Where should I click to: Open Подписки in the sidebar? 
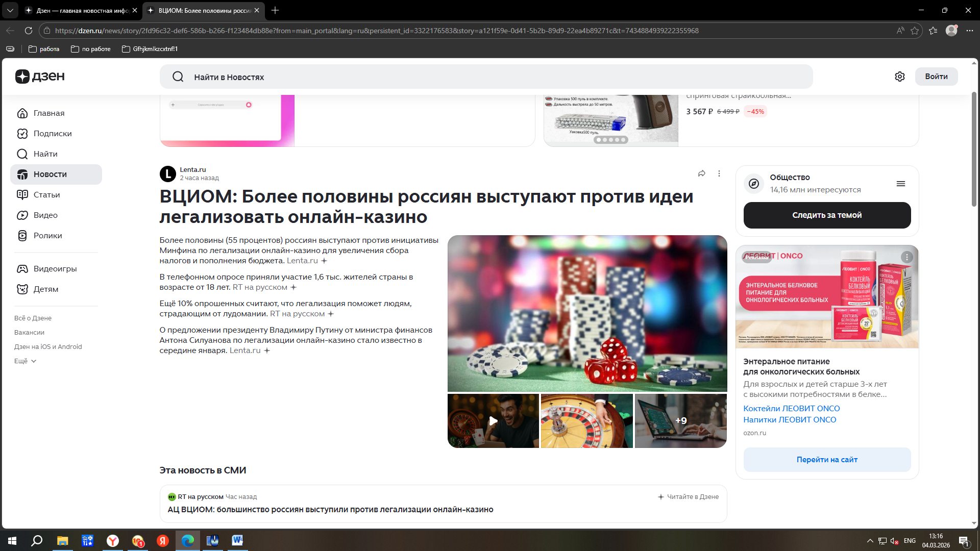[56, 134]
